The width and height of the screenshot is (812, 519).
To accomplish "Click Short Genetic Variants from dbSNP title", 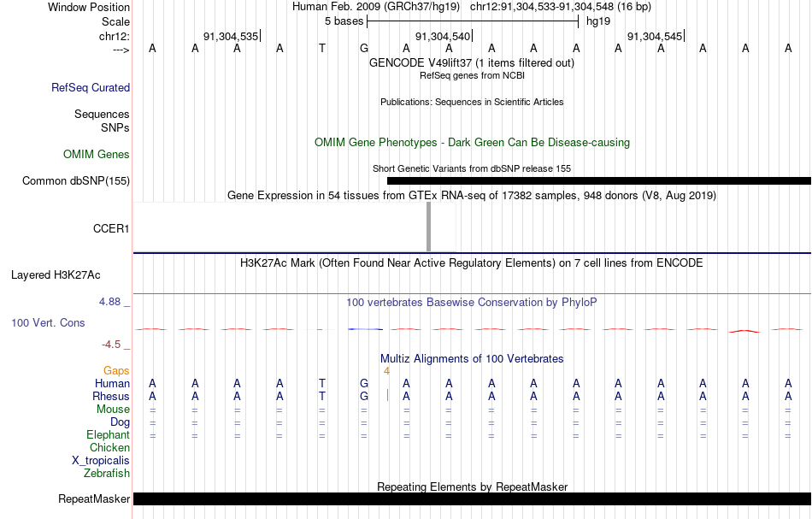I will pos(472,168).
